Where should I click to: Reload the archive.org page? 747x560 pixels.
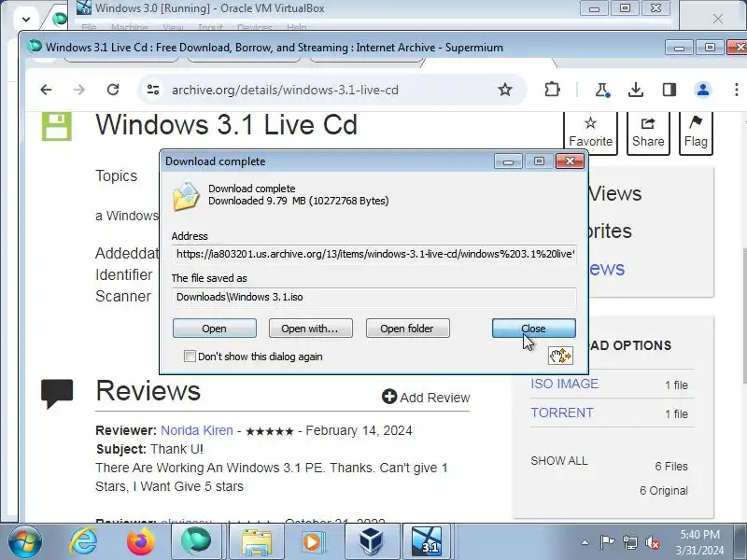click(x=113, y=90)
